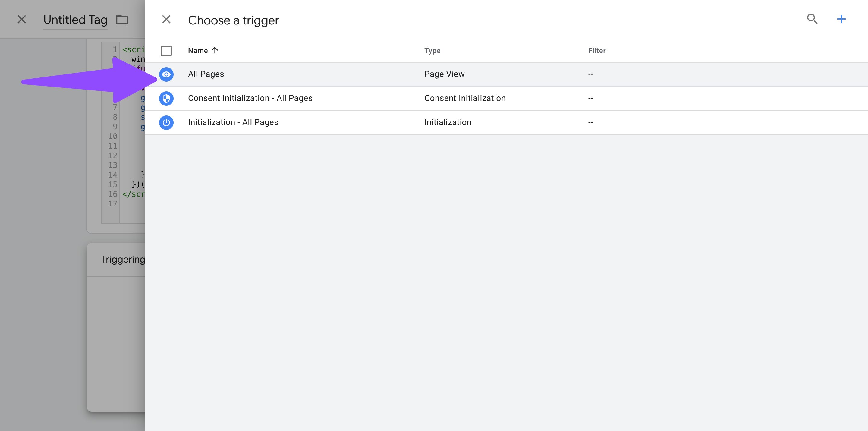This screenshot has height=431, width=868.
Task: Click the folder icon beside Untitled Tag
Action: coord(122,20)
